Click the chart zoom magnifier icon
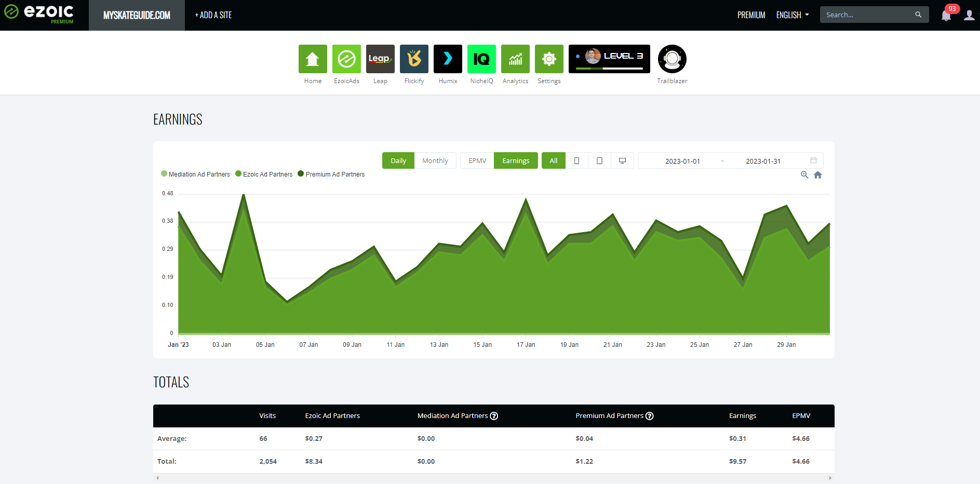 (x=804, y=175)
